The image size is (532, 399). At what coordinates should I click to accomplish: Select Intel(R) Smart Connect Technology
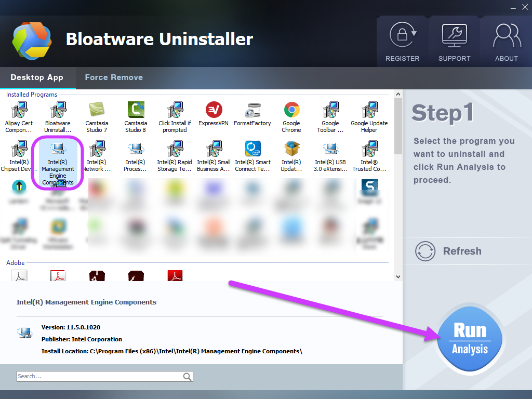point(252,153)
